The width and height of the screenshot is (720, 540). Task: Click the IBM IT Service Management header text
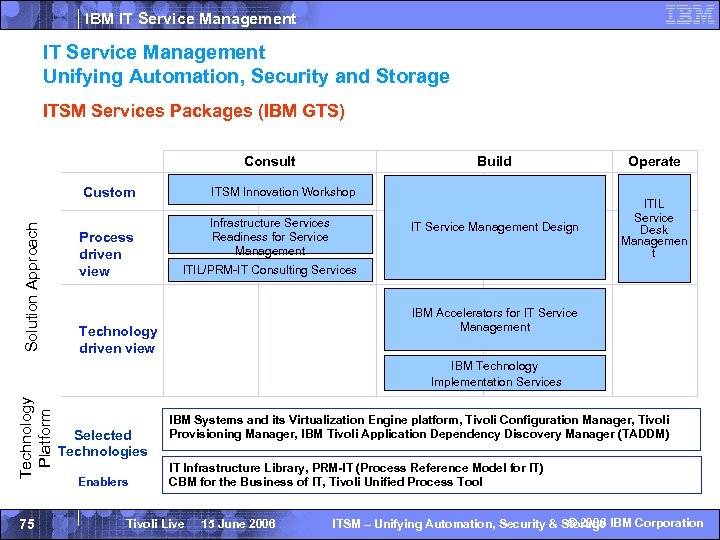tap(190, 18)
